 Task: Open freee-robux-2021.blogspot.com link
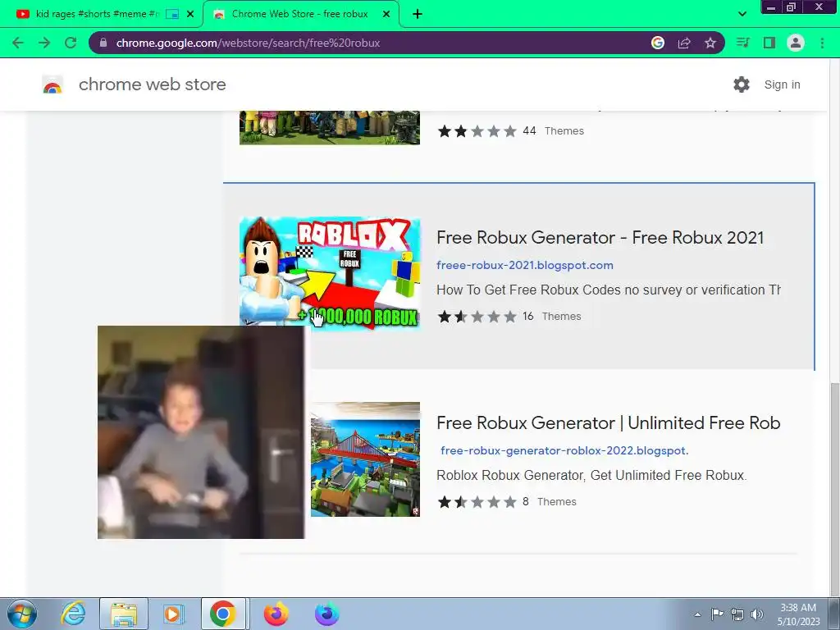tap(525, 265)
